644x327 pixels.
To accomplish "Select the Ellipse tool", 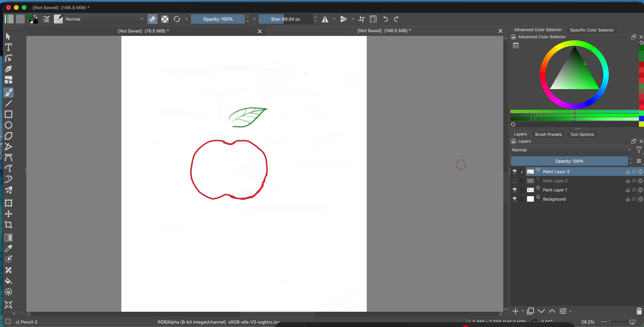I will pyautogui.click(x=8, y=125).
